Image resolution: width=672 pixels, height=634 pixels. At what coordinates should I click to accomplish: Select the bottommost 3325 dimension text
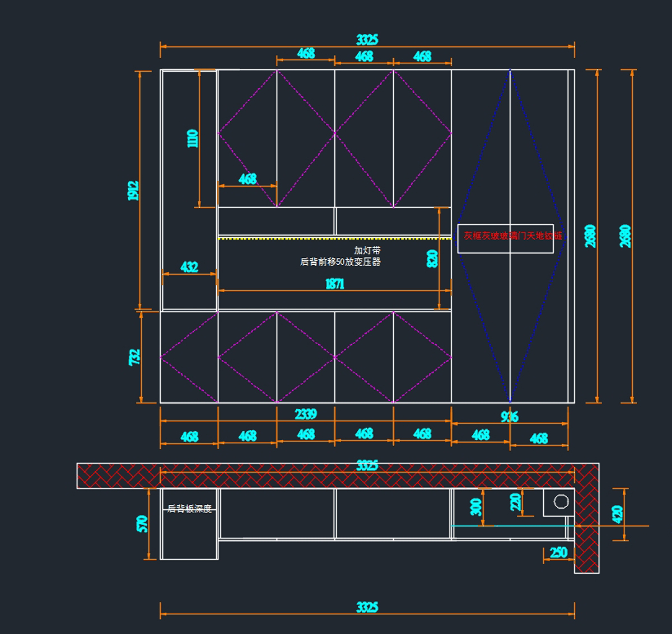[367, 608]
